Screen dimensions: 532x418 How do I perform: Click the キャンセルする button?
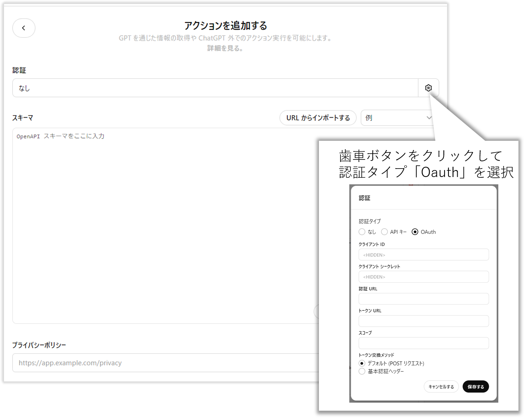441,387
